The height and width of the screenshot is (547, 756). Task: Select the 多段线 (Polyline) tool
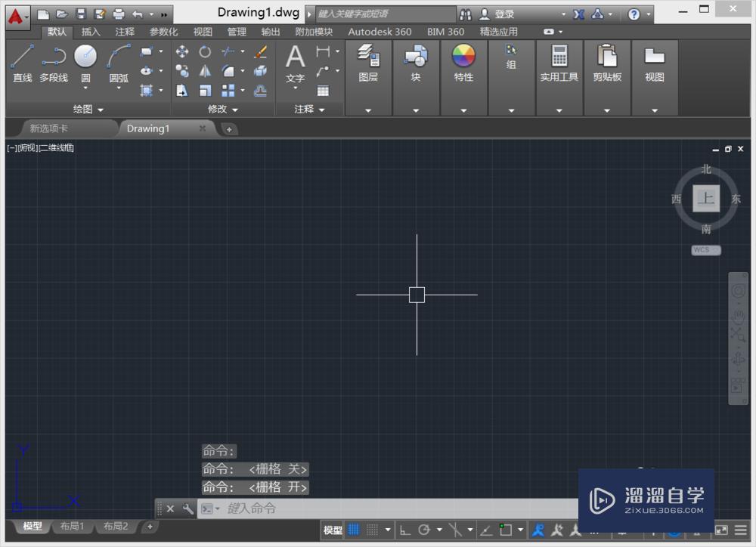(x=53, y=60)
